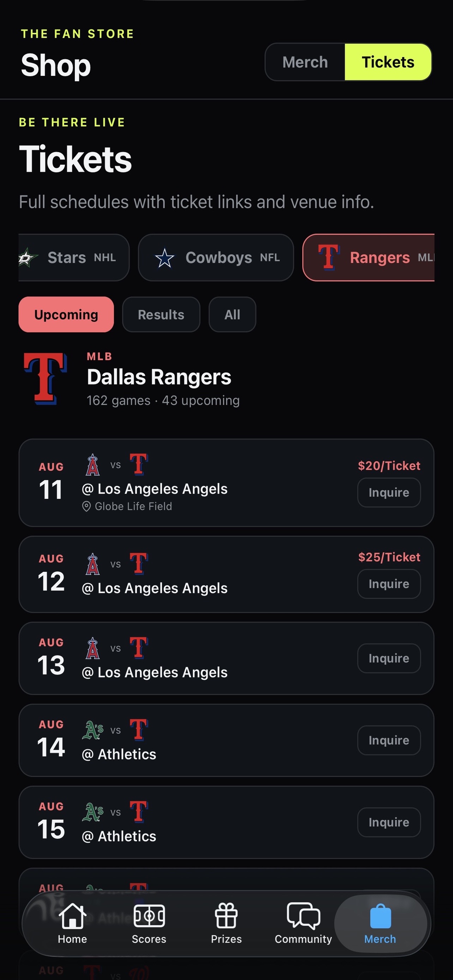
Task: Tap the Merch shopping bag icon
Action: point(380,916)
